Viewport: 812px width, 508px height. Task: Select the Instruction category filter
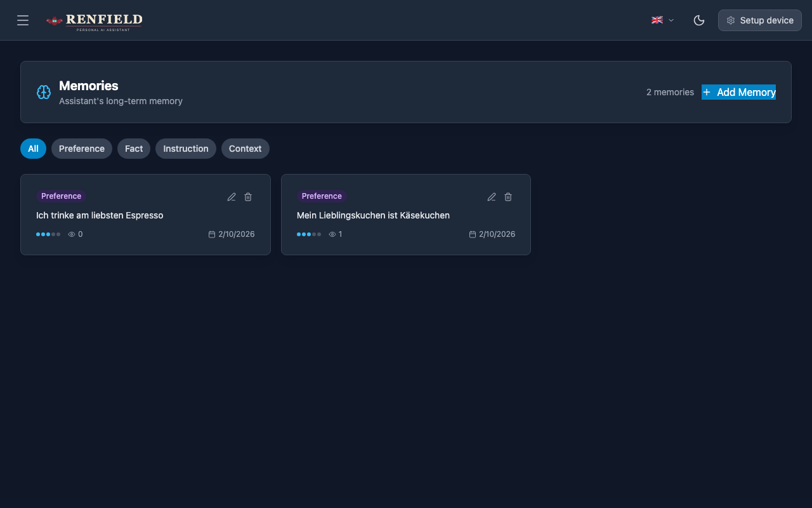[x=185, y=148]
